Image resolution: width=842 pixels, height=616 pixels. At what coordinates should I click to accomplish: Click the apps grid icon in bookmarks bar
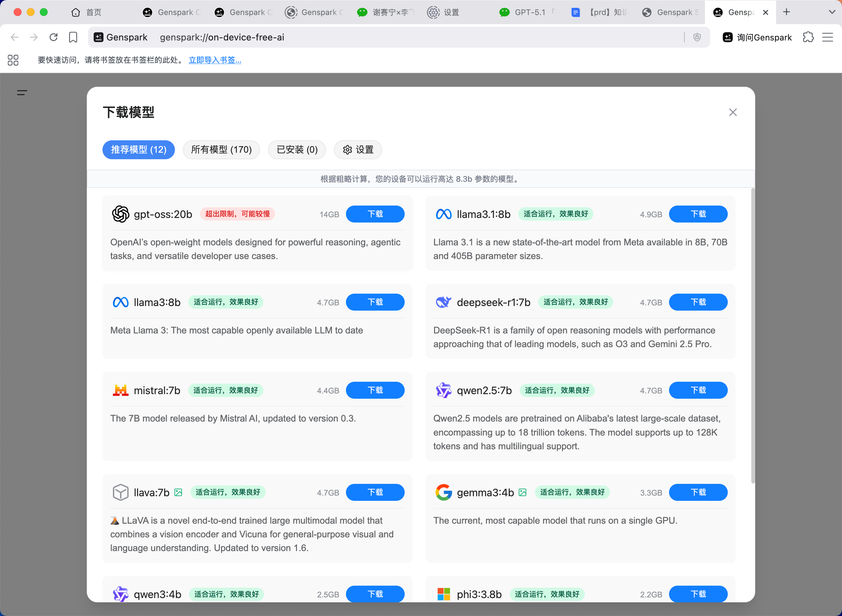13,60
